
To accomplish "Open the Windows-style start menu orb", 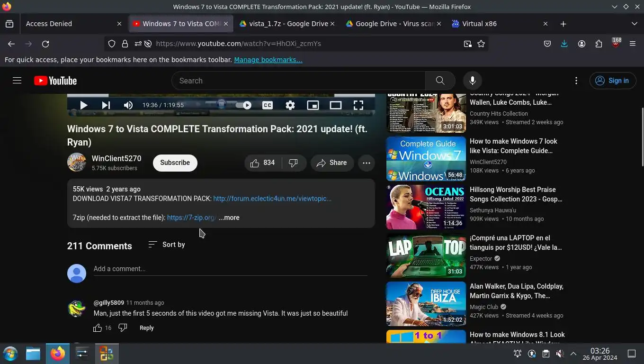I will click(10, 354).
